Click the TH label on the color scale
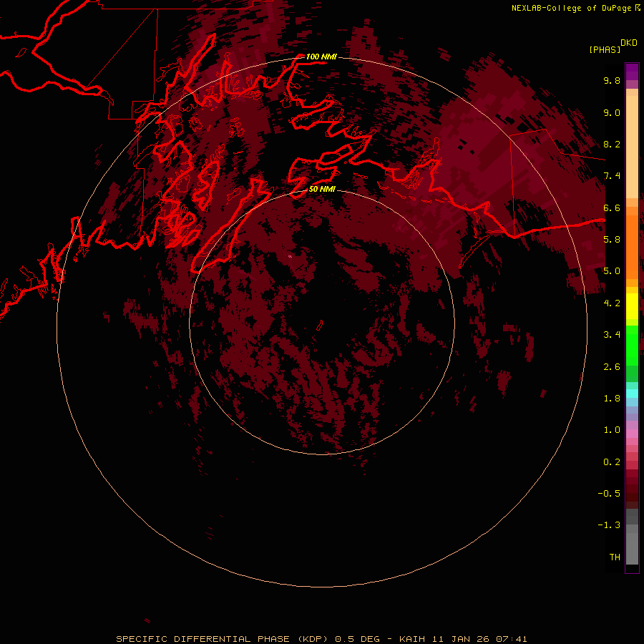The image size is (644, 644). point(615,557)
